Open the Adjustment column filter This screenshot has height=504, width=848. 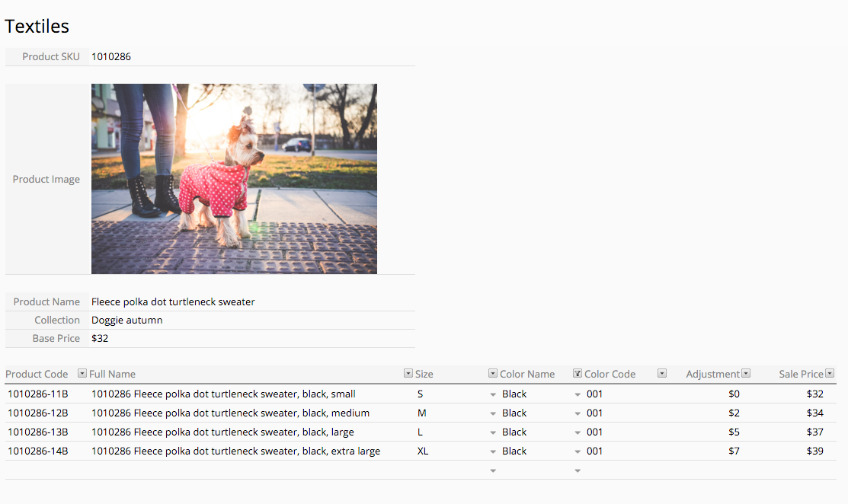click(746, 373)
